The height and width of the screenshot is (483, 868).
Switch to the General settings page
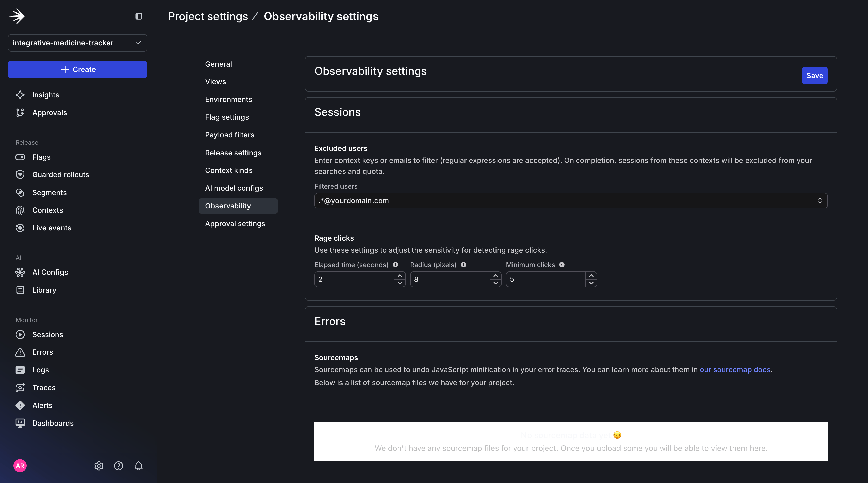pos(218,64)
